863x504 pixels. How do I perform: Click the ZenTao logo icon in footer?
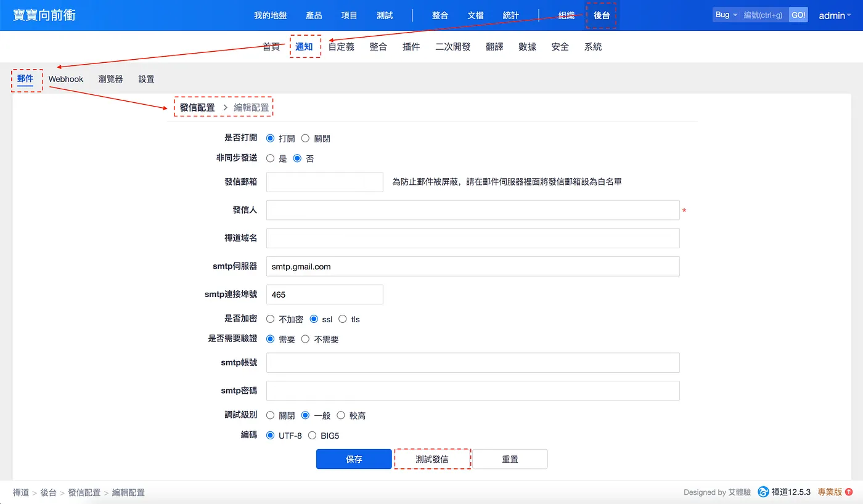click(763, 492)
